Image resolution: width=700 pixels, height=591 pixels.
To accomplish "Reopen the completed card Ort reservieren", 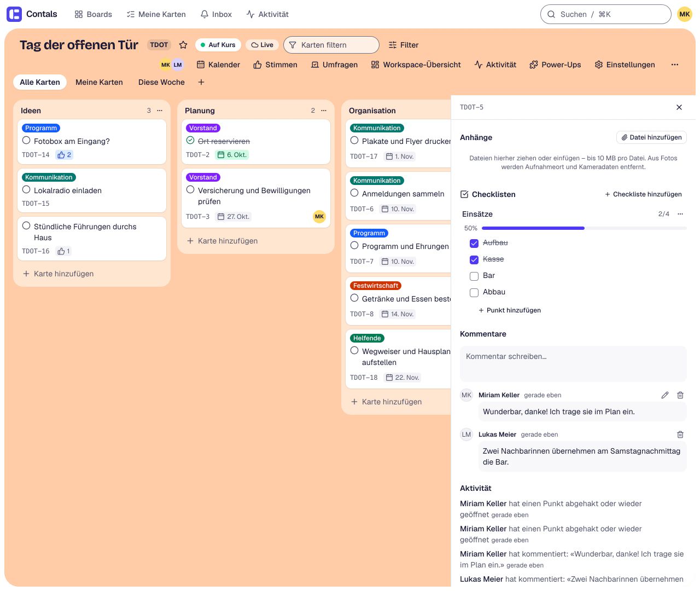I will pos(190,140).
